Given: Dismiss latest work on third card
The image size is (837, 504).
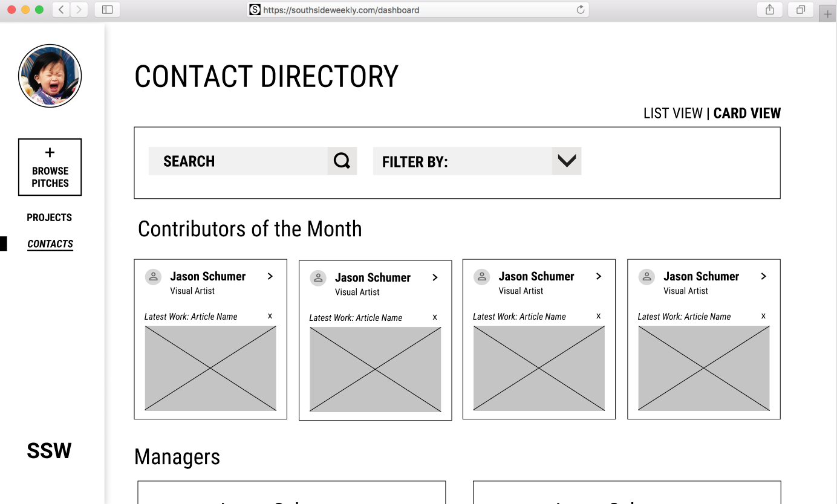Looking at the screenshot, I should tap(599, 316).
